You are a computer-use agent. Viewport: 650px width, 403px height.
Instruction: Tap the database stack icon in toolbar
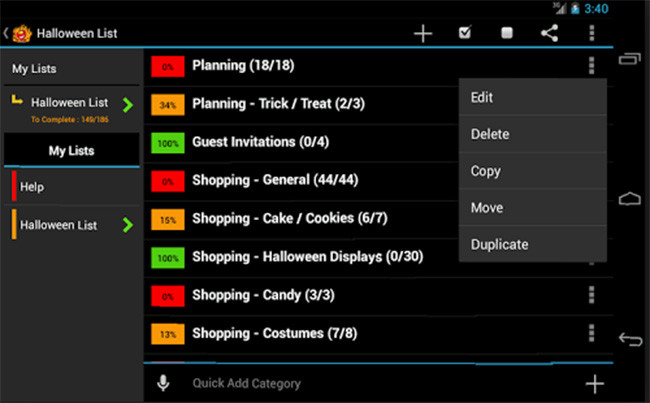click(507, 33)
